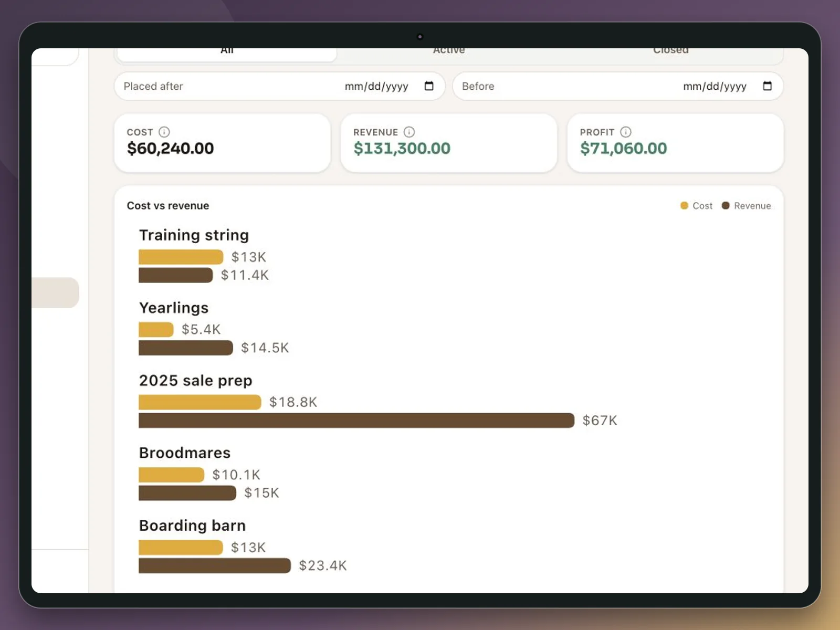
Task: Click the 2025 sale prep group label
Action: click(x=195, y=380)
